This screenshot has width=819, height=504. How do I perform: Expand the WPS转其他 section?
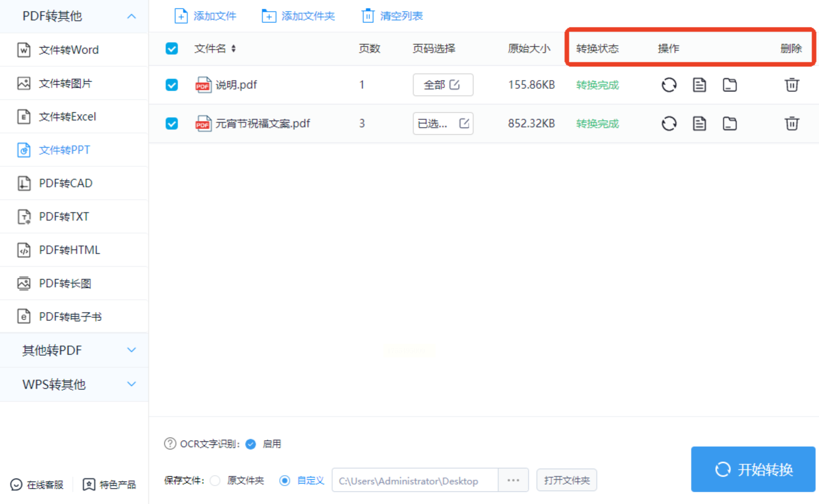click(131, 384)
